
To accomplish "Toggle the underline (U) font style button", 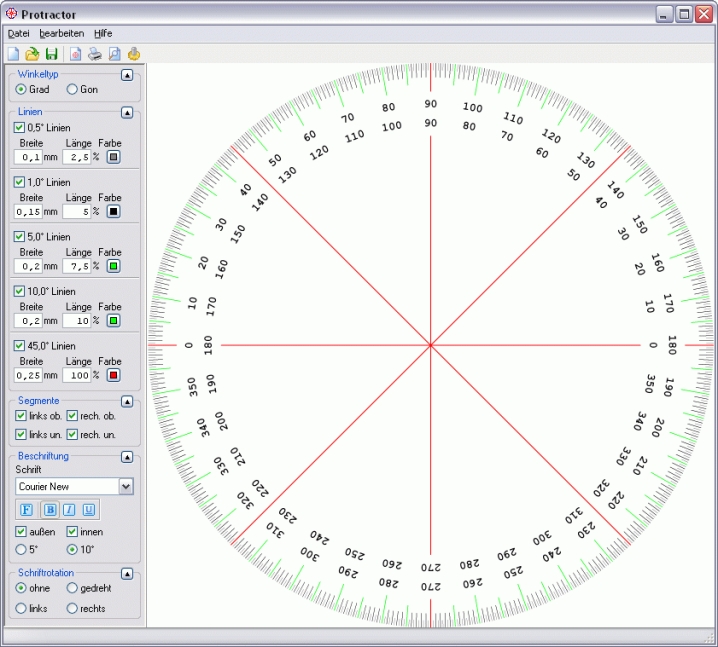I will (90, 510).
